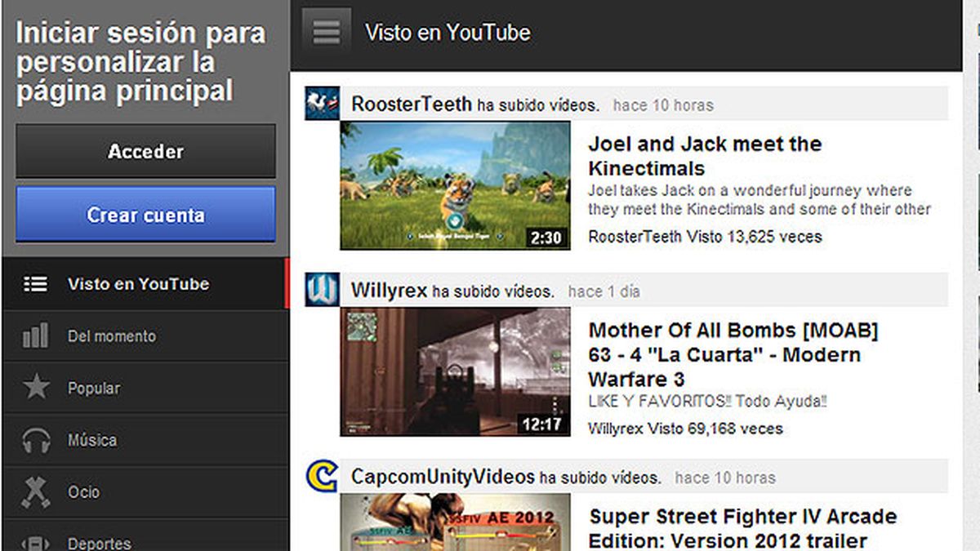Click 'Joel takes Jack on a wonderful journey' description
This screenshot has width=980, height=551.
point(759,200)
